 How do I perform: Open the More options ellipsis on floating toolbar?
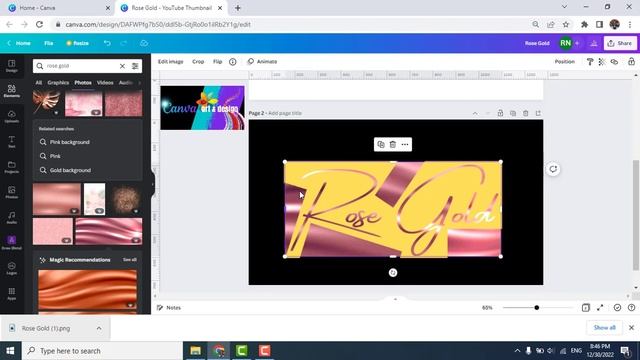(x=404, y=144)
